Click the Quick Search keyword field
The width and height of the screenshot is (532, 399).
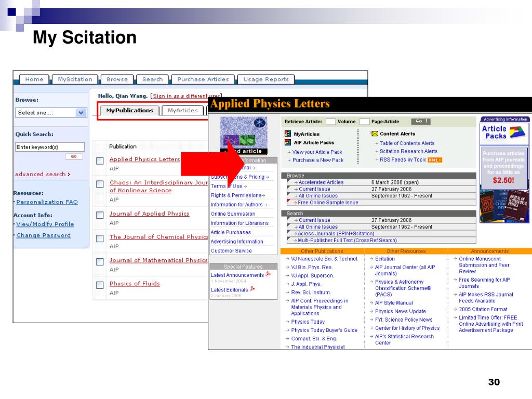(50, 147)
